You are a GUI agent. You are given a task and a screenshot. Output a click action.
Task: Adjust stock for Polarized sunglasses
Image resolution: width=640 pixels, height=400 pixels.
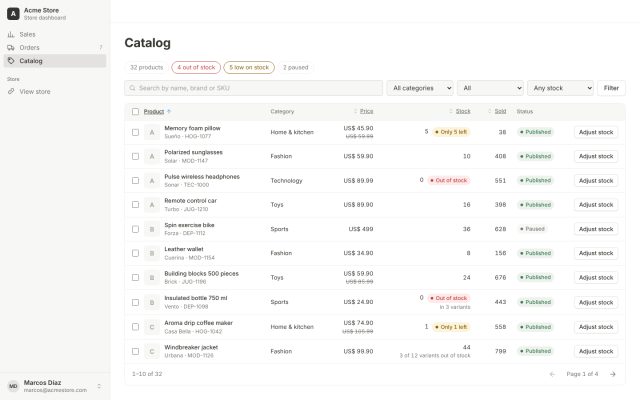click(x=596, y=156)
